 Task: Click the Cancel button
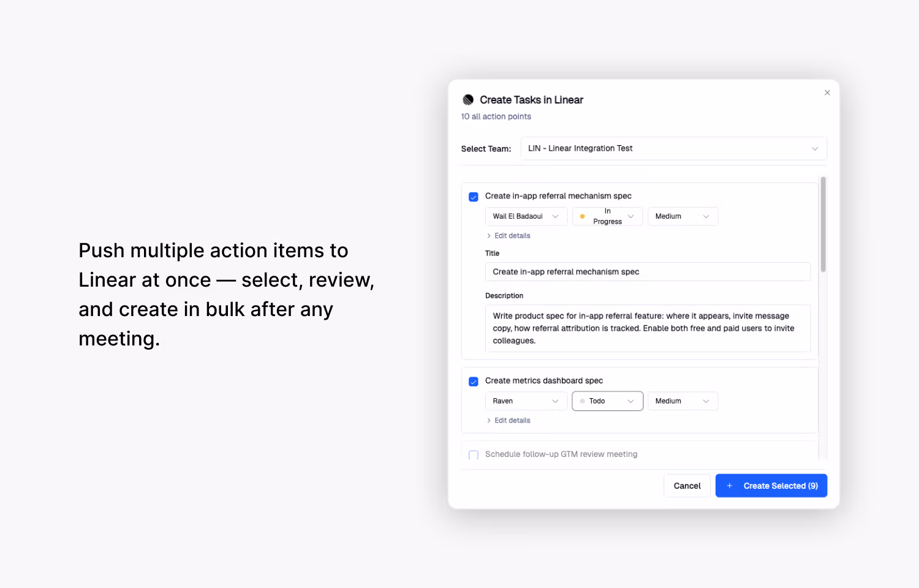click(x=687, y=486)
